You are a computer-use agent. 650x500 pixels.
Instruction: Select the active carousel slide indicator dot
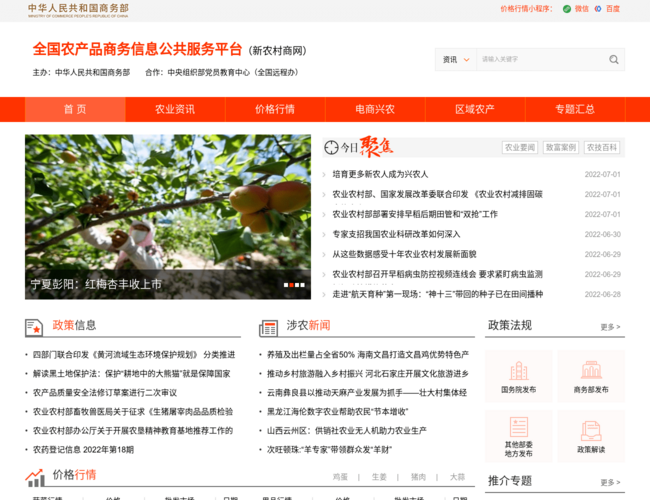[x=287, y=285]
